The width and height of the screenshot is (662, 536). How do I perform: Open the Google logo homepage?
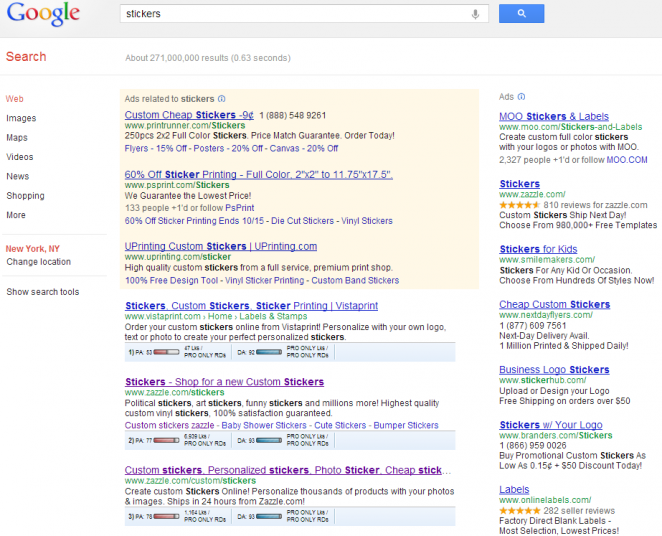click(x=43, y=14)
